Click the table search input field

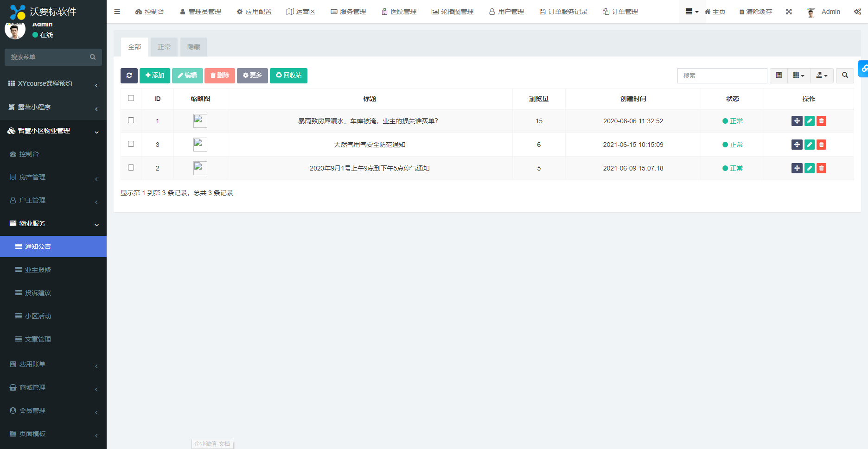(x=722, y=76)
